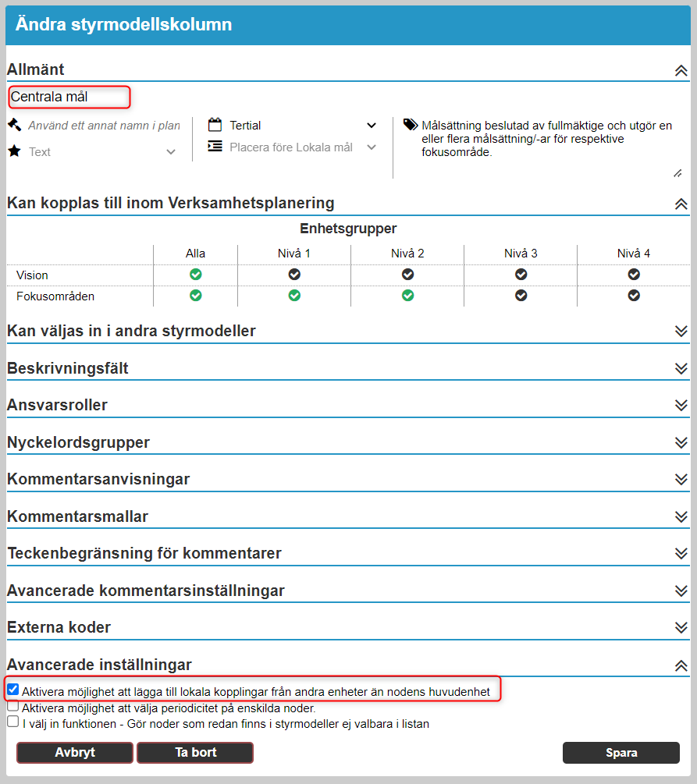697x784 pixels.
Task: Expand the Beskrivningsfält section
Action: coord(681,368)
